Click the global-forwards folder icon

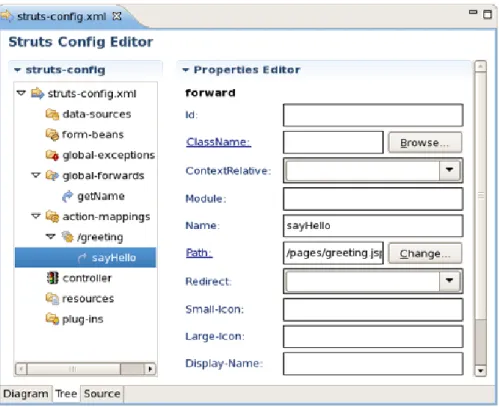[52, 176]
